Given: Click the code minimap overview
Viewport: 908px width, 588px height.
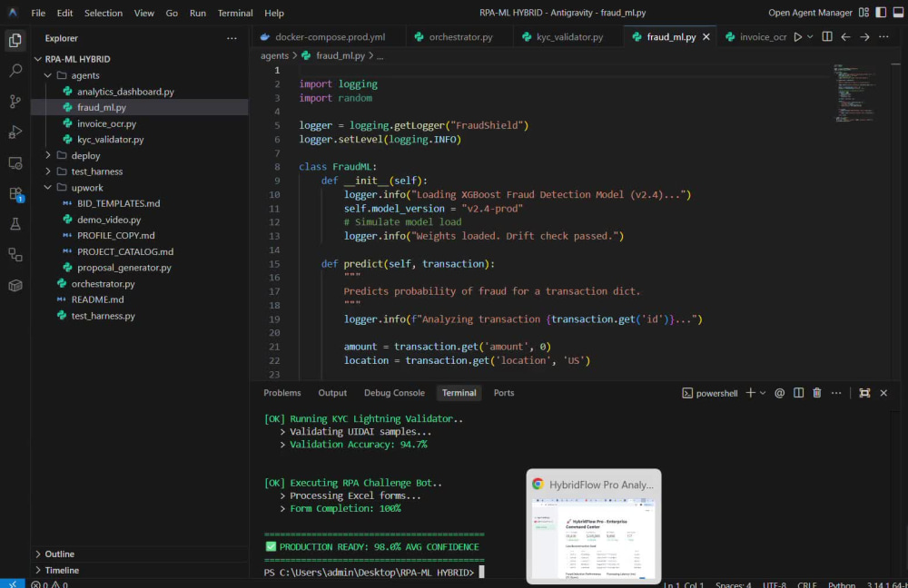Looking at the screenshot, I should [x=854, y=93].
